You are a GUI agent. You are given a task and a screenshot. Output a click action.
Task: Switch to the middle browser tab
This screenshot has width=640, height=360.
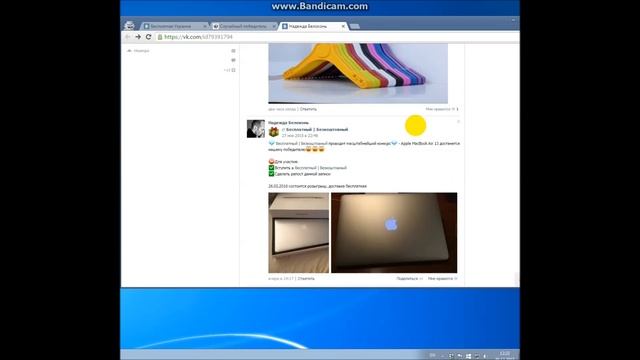pos(244,26)
